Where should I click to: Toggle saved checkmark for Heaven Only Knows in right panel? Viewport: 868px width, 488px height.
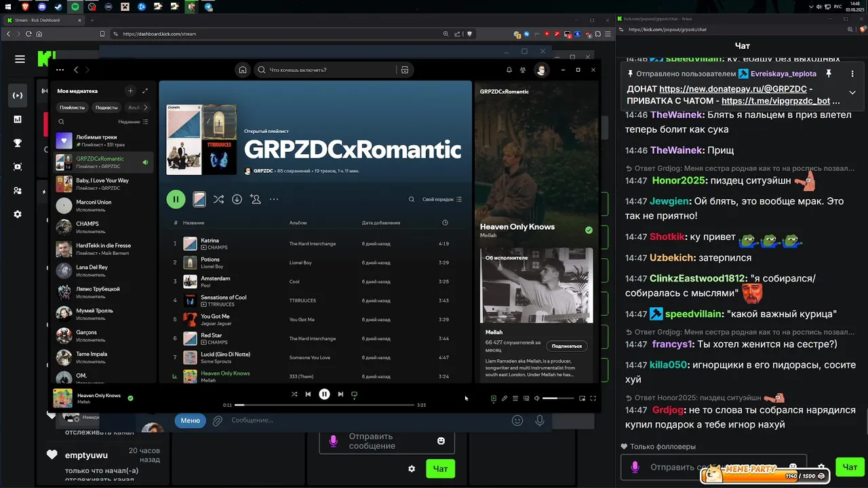pos(589,230)
